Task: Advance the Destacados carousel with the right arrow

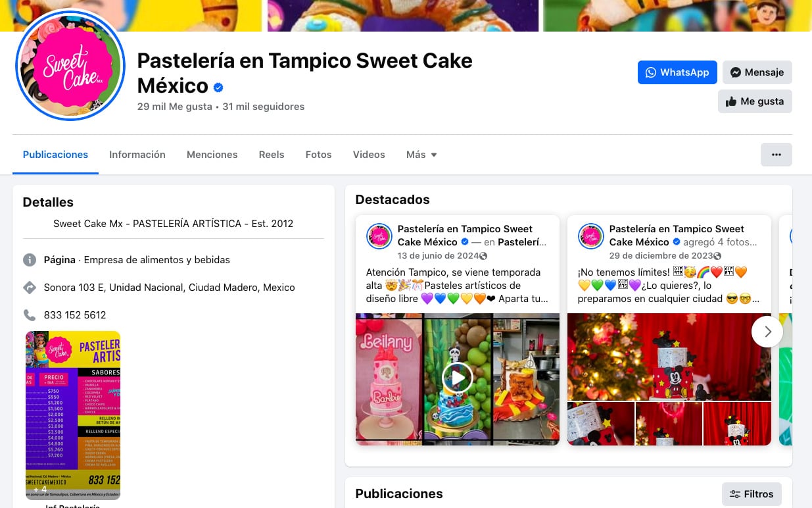Action: coord(767,332)
